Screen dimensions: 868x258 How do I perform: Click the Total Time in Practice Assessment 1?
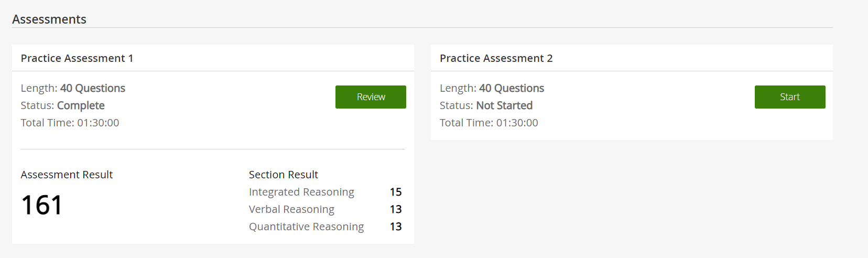pos(70,123)
